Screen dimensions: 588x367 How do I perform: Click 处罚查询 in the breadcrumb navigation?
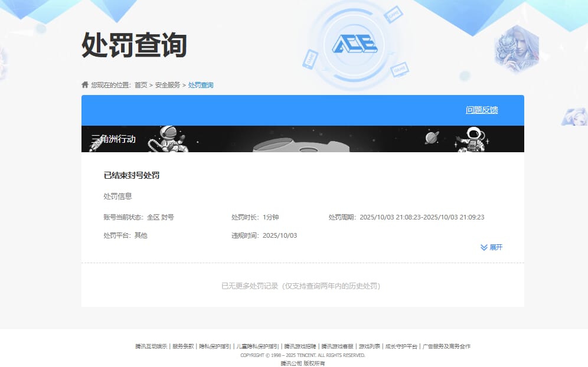[x=200, y=85]
